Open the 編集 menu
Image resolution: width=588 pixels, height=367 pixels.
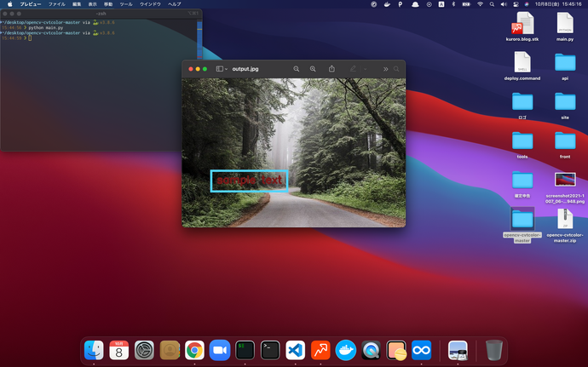[77, 4]
